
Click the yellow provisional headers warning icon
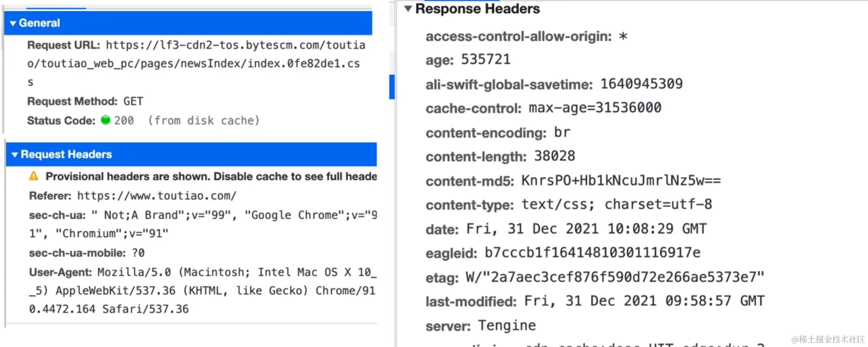[34, 176]
